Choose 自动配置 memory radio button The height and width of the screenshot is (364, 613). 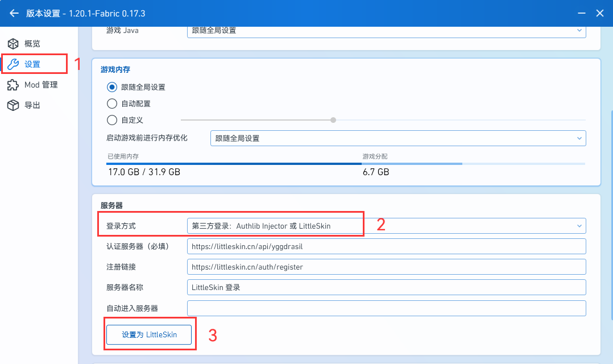(112, 104)
